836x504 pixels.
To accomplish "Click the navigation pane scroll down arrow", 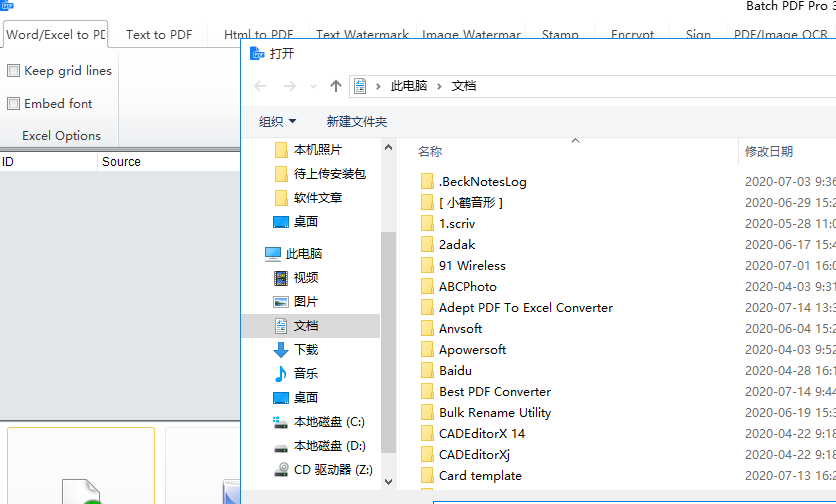I will 388,482.
